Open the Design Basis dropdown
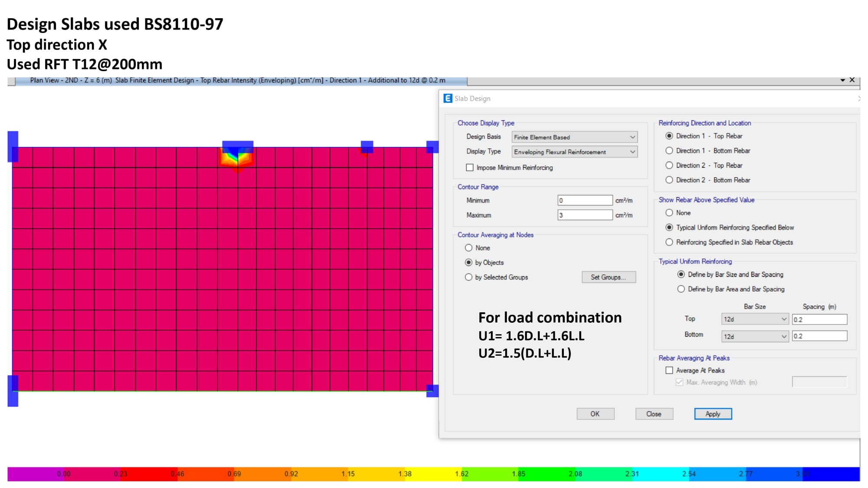The image size is (868, 488). 574,137
